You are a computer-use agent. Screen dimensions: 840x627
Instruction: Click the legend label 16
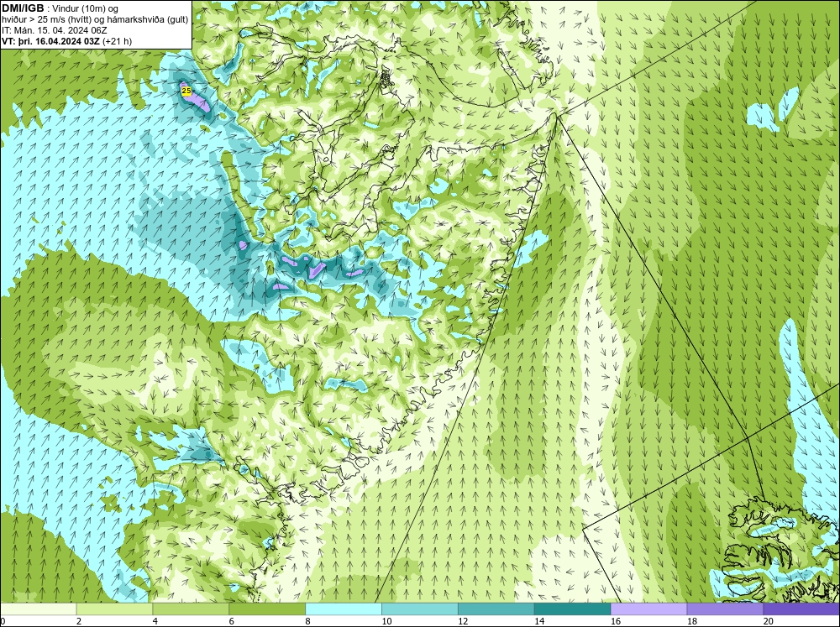tap(616, 621)
